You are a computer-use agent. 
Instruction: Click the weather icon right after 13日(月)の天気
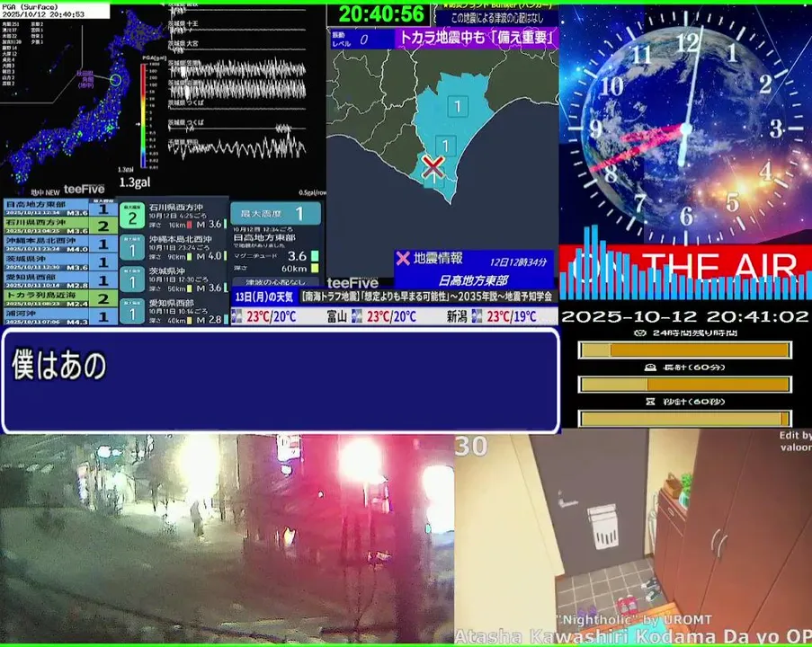point(236,315)
